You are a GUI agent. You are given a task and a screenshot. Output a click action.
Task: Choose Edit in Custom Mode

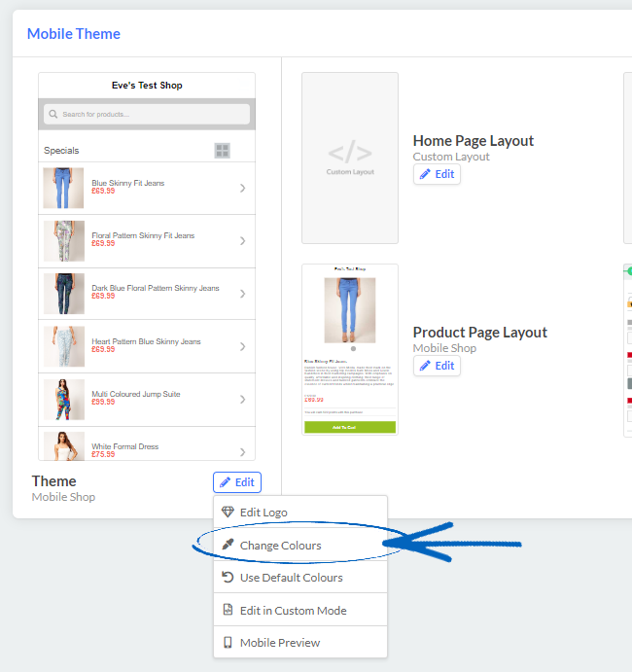[x=300, y=611]
